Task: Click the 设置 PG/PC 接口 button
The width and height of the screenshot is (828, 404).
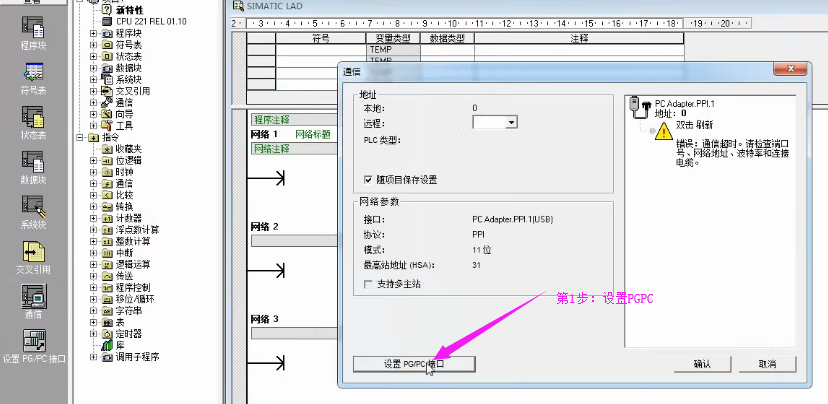Action: pyautogui.click(x=414, y=364)
